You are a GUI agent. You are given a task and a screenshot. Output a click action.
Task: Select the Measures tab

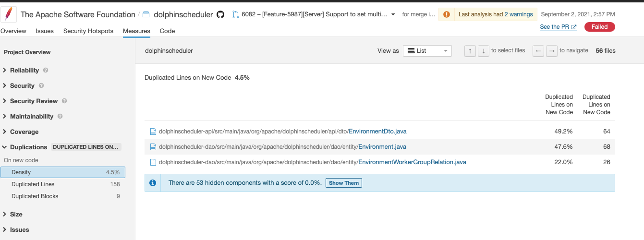[136, 31]
